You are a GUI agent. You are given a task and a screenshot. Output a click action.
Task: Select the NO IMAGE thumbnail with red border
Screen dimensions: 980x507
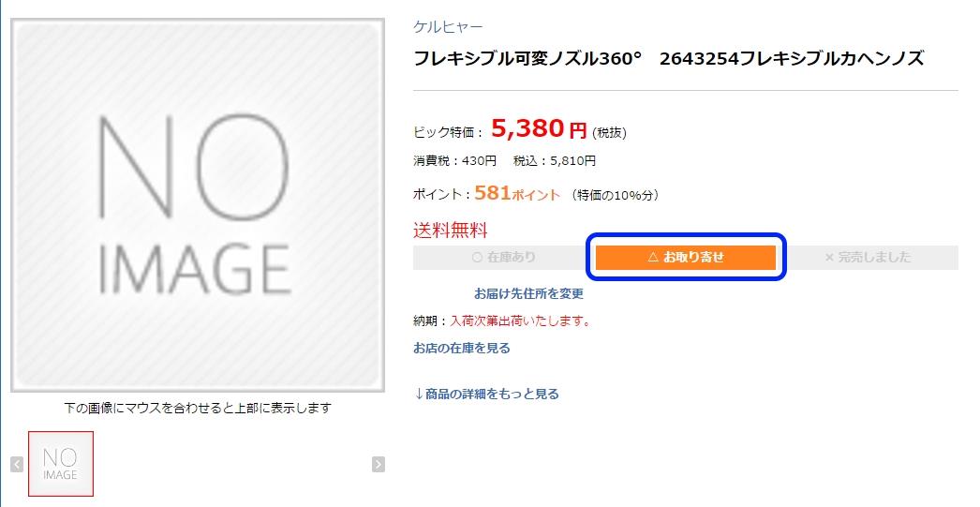(x=61, y=464)
